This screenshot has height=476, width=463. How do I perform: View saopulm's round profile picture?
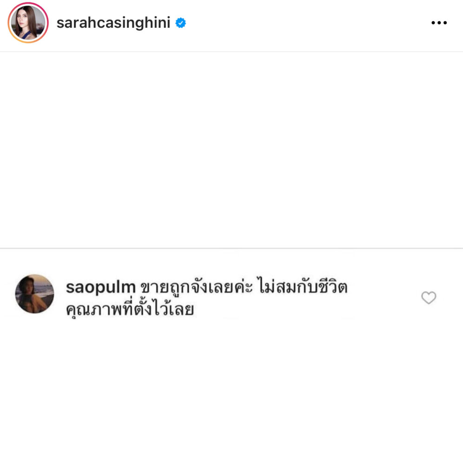point(34,294)
